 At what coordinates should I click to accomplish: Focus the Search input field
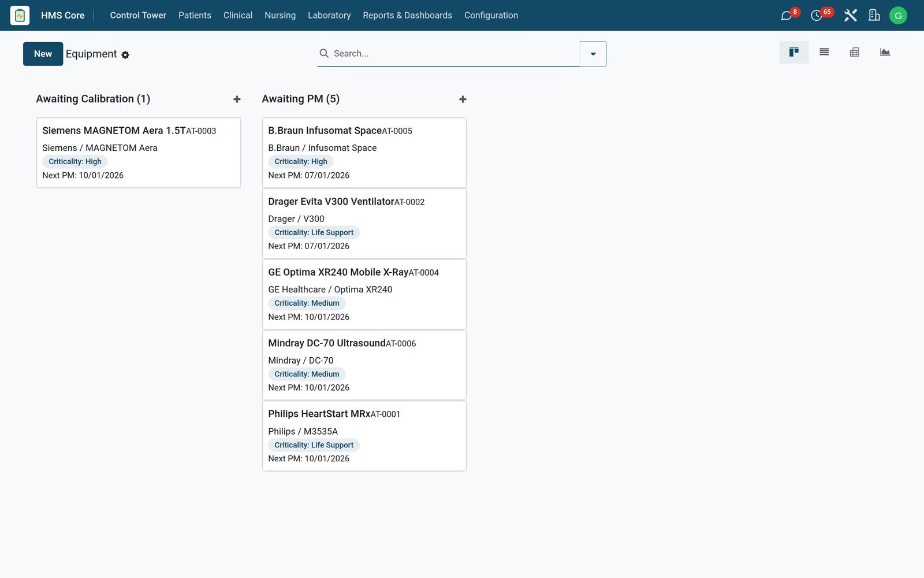[448, 53]
